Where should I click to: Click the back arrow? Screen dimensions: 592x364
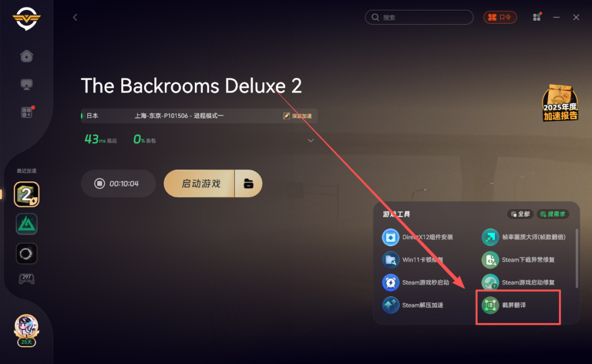click(75, 17)
